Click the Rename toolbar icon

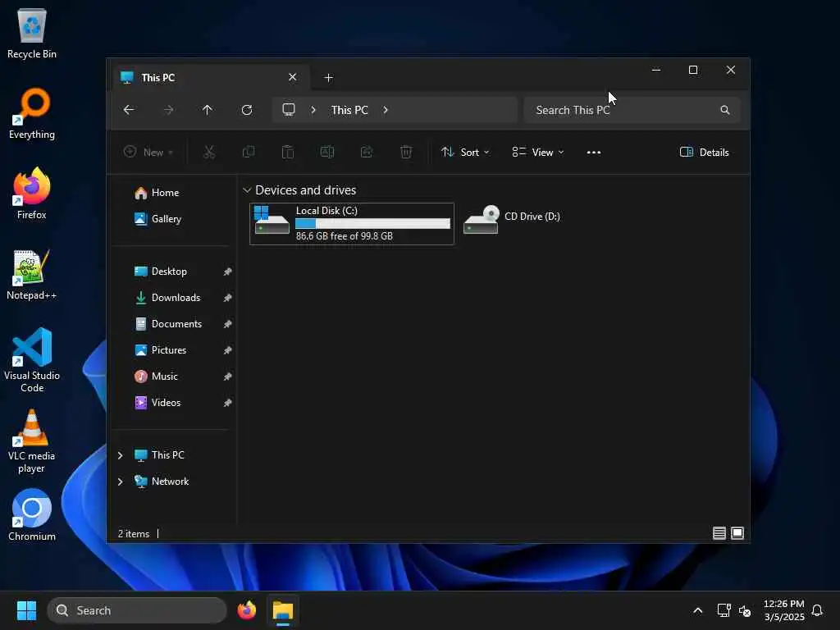(x=327, y=152)
